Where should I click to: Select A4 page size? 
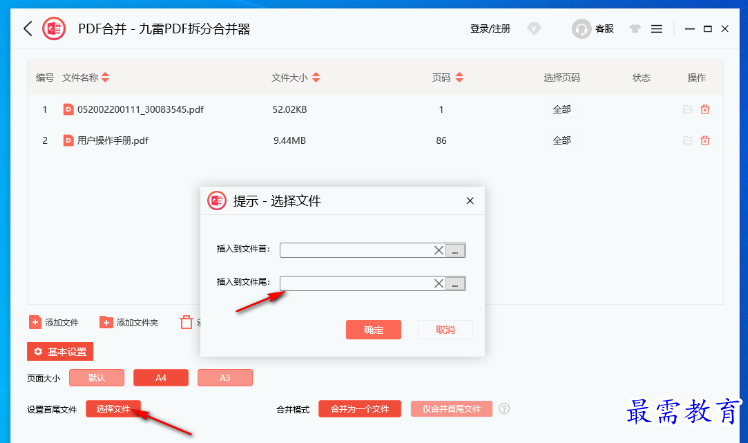click(161, 378)
